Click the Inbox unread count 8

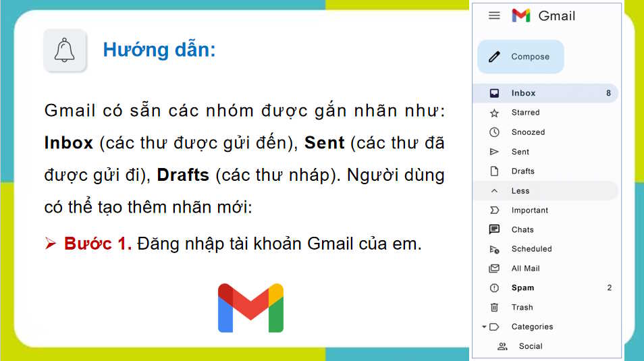click(x=609, y=93)
